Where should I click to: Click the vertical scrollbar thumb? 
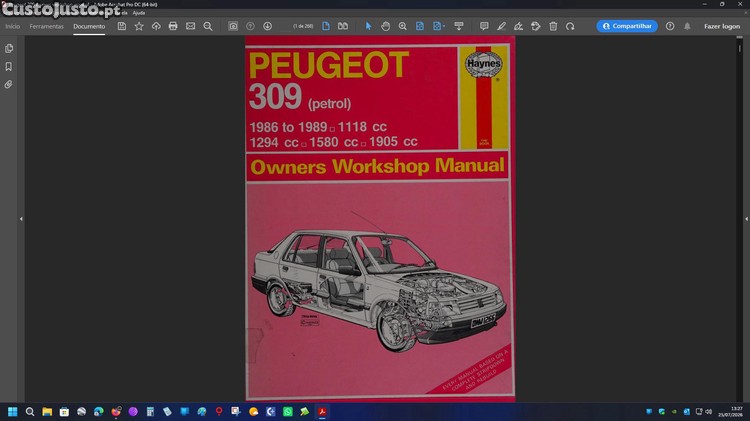739,48
